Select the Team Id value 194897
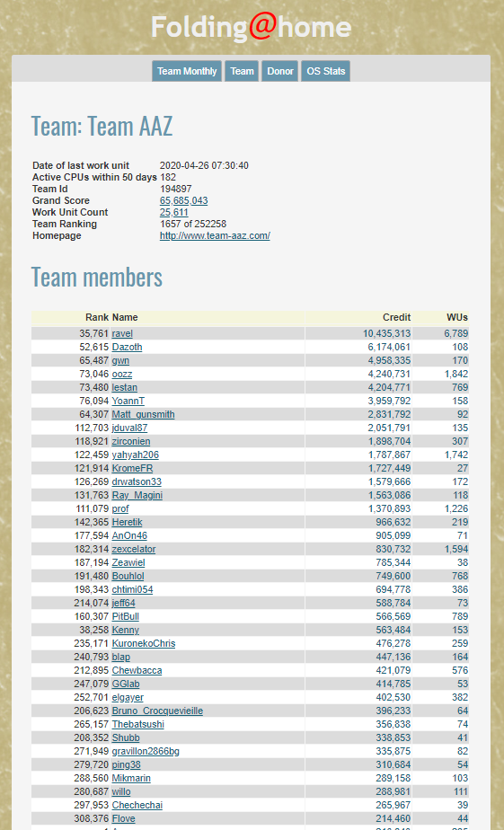Viewport: 504px width, 830px height. 176,189
